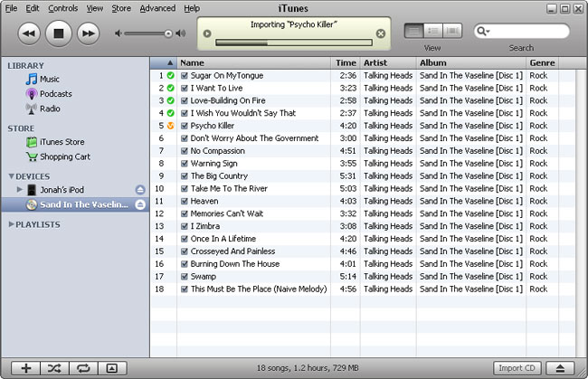
Task: Open the Help menu
Action: pos(192,8)
